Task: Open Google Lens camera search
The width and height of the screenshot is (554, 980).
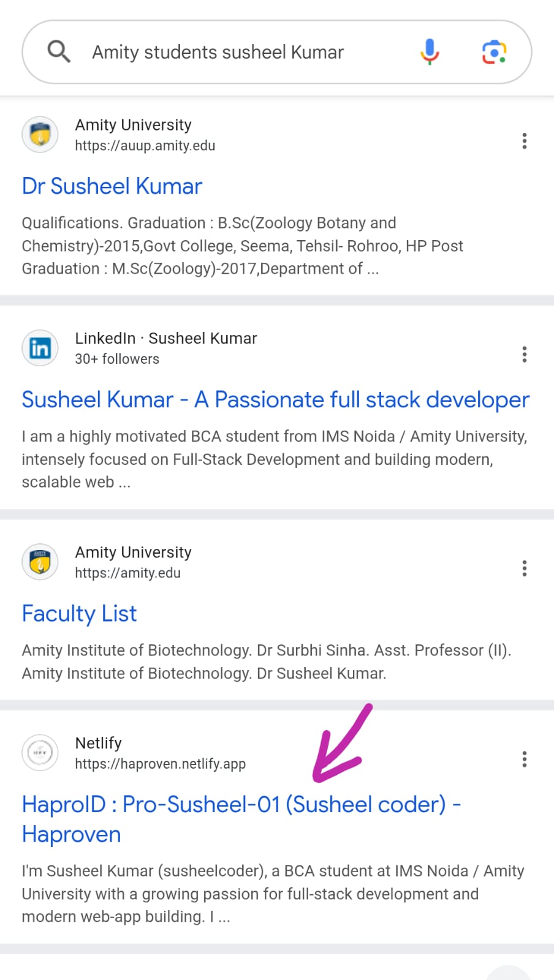Action: pos(494,52)
